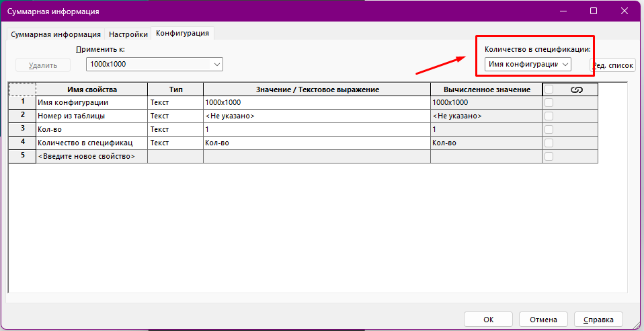Click the link chain icon in table header
Screen dimensions: 644x331
click(576, 89)
